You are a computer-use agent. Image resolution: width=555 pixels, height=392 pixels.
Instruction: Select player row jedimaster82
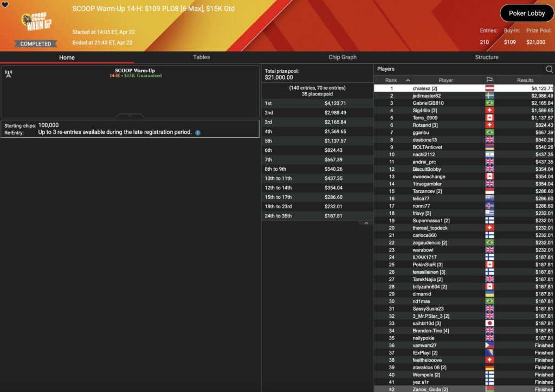coord(464,95)
